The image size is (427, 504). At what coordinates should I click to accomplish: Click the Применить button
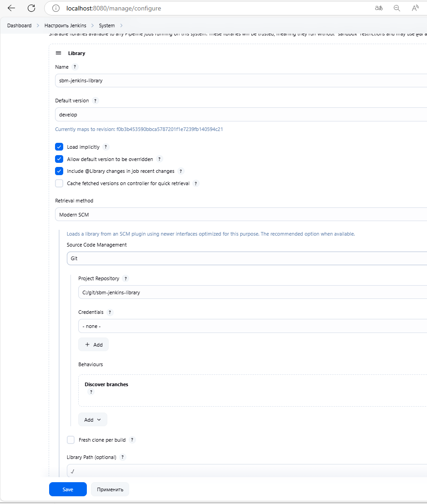(110, 489)
